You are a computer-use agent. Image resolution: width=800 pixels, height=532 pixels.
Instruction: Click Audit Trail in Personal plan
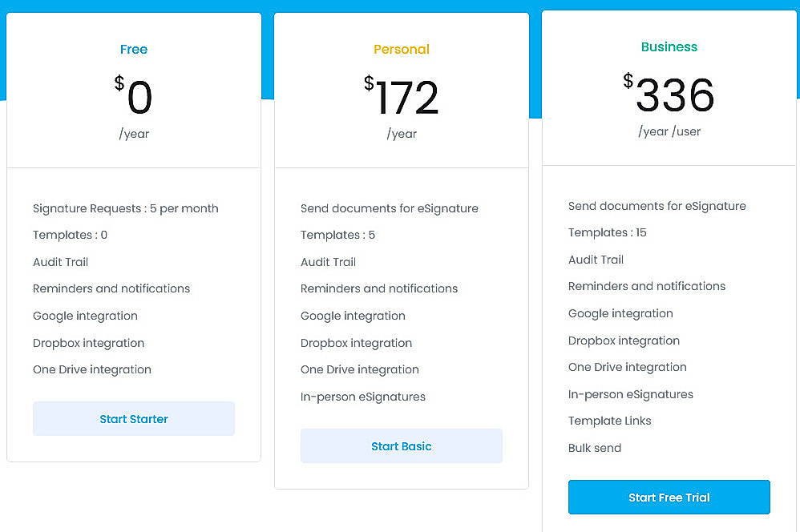[328, 262]
